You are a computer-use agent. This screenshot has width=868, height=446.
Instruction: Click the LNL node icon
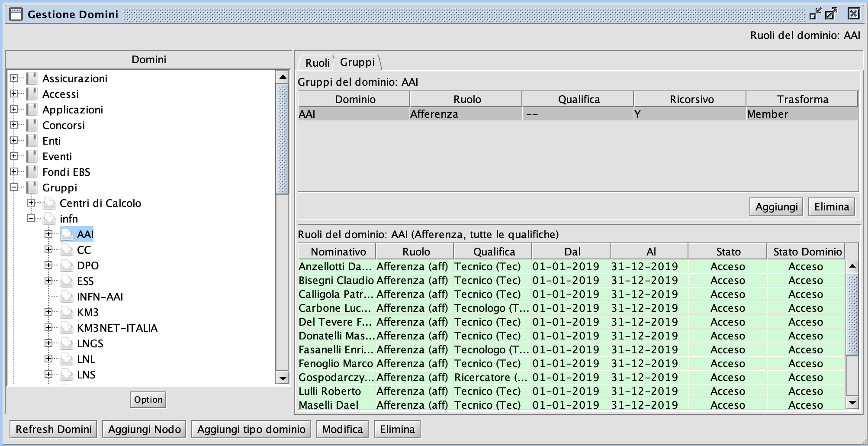pos(67,359)
